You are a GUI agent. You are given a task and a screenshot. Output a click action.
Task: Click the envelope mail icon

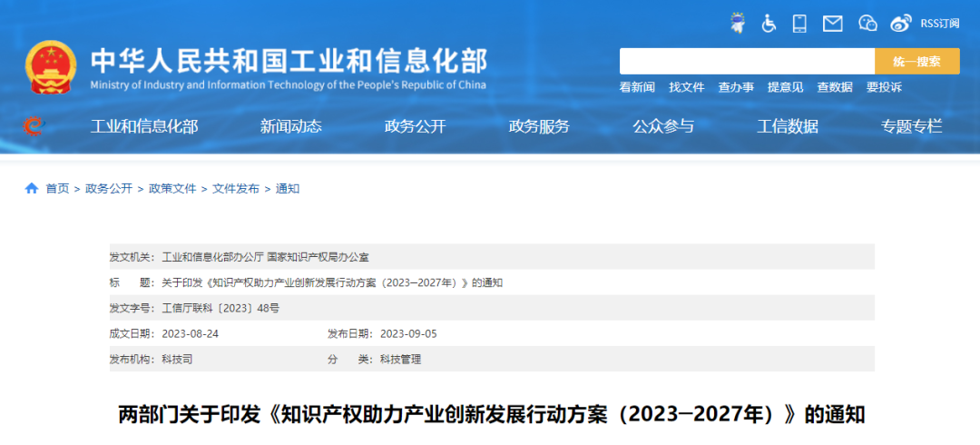(x=832, y=24)
